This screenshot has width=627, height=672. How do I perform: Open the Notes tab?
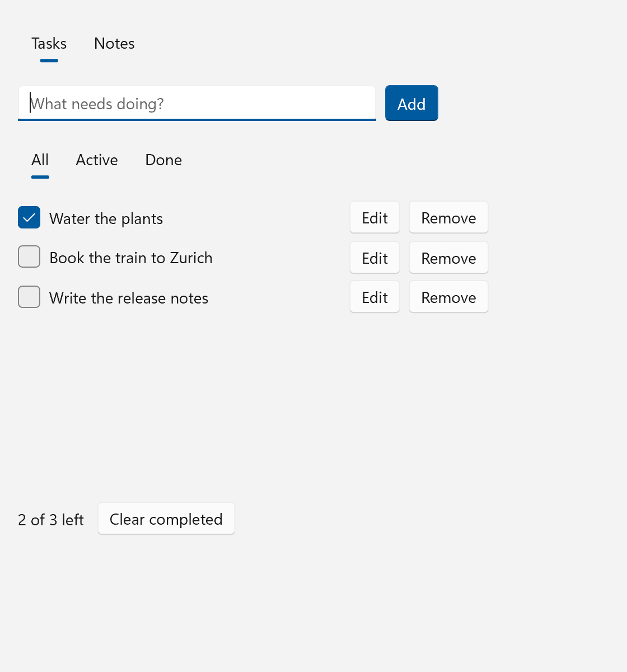click(x=114, y=44)
